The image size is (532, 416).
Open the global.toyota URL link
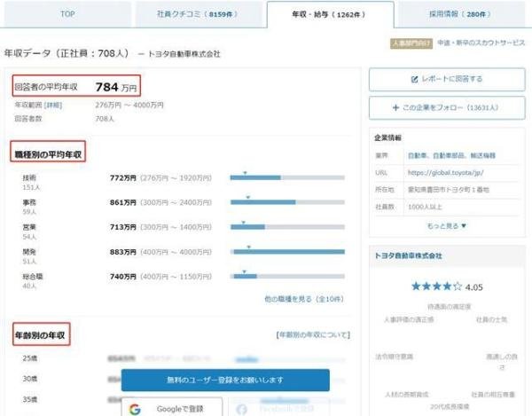(x=445, y=173)
